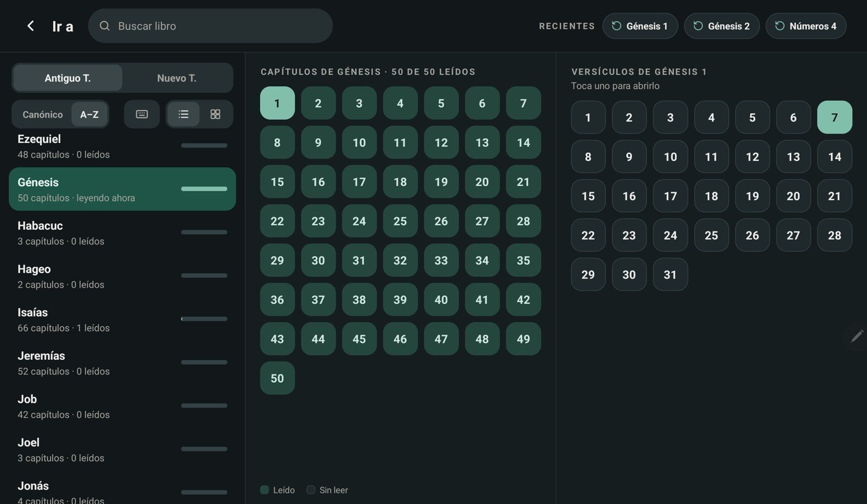Open Hageo in the book list
Screen dimensions: 867x504
tap(122, 276)
